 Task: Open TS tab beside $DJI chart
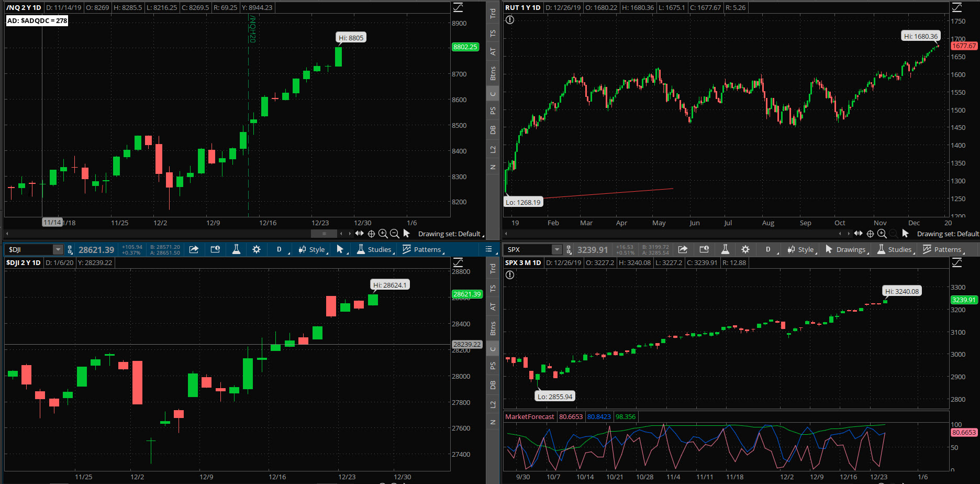[493, 288]
